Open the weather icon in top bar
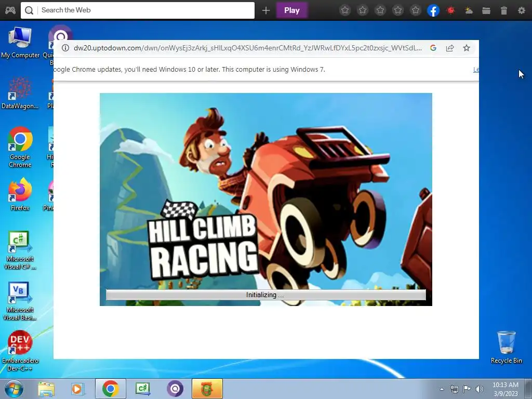The image size is (532, 399). (469, 10)
